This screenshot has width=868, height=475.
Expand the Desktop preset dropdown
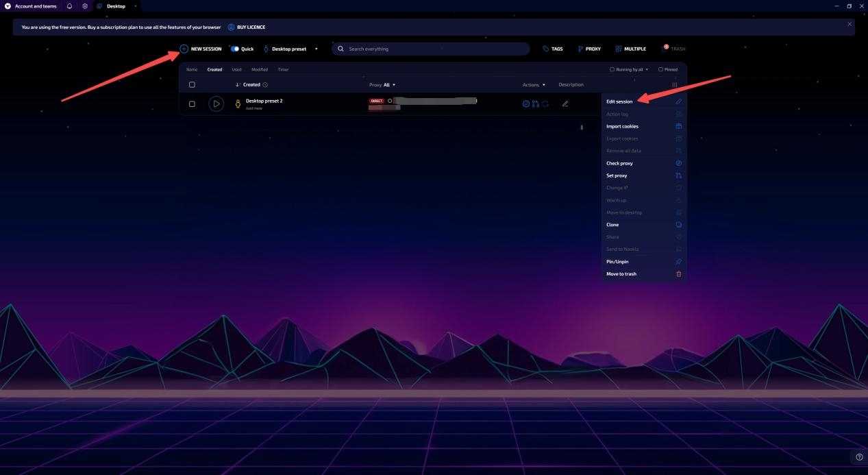coord(316,49)
